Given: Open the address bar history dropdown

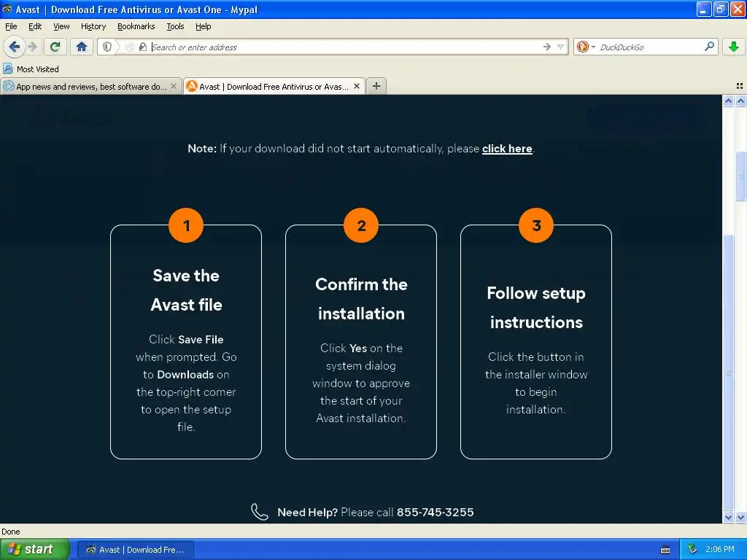Looking at the screenshot, I should [x=561, y=47].
